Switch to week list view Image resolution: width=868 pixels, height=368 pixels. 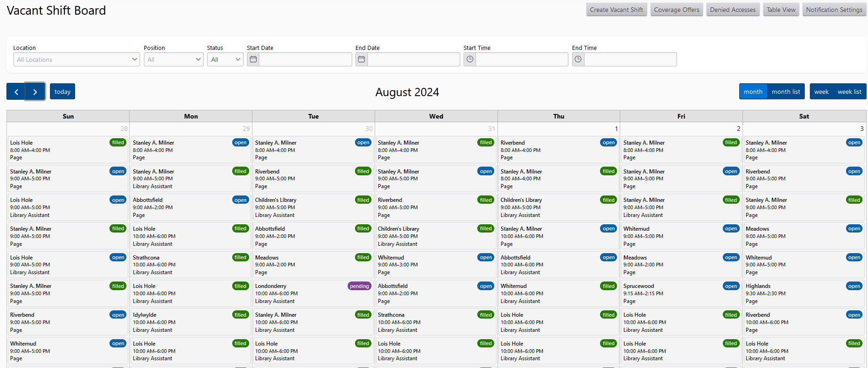click(850, 92)
